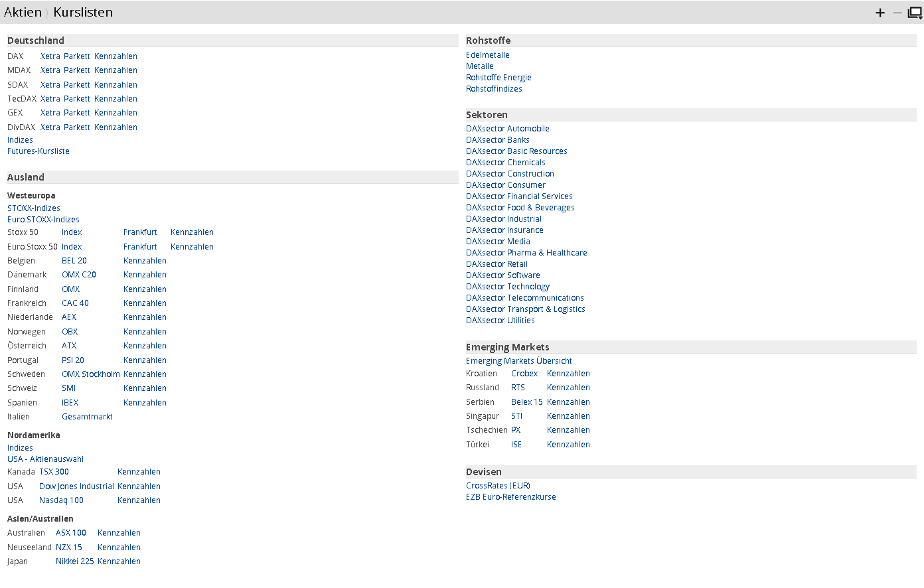Open DAXsector Automobile
The height and width of the screenshot is (588, 924).
pyautogui.click(x=507, y=129)
